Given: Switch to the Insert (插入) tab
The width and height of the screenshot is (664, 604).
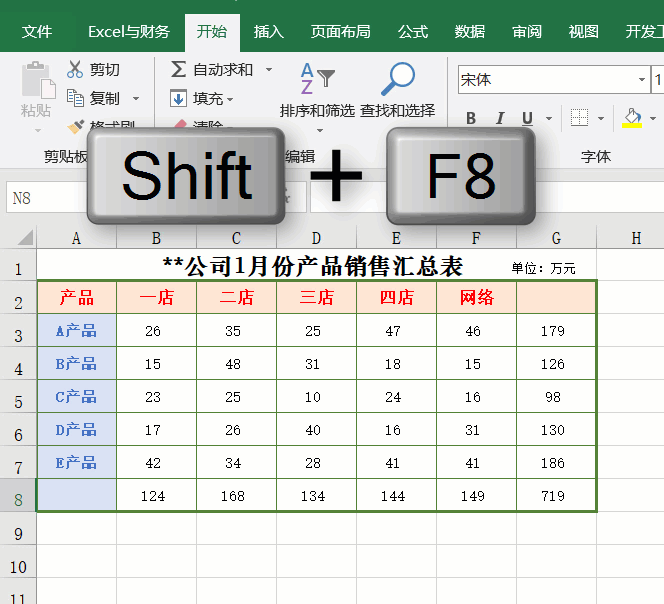Looking at the screenshot, I should click(269, 31).
